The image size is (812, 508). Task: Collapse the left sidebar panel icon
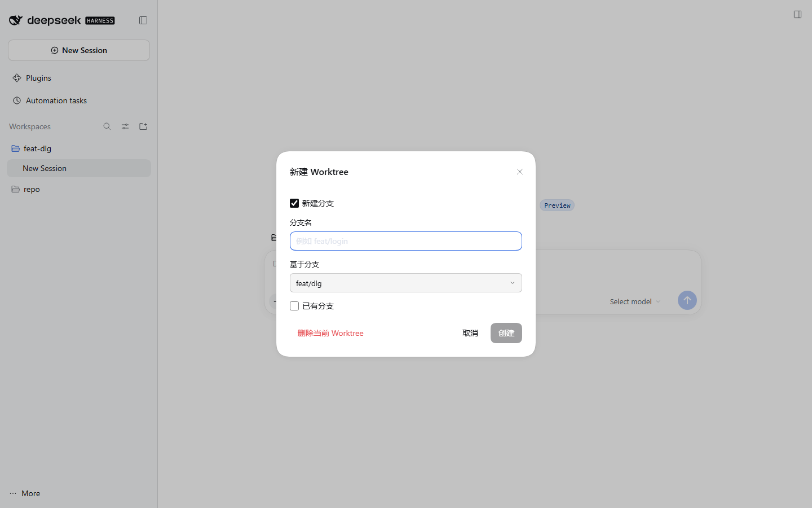pos(143,20)
